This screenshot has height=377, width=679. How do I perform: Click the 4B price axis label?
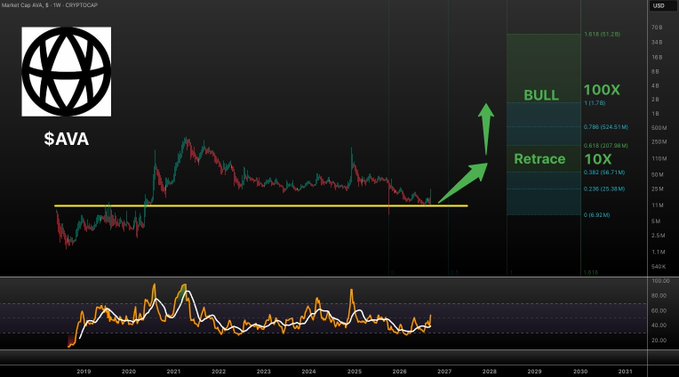[655, 86]
